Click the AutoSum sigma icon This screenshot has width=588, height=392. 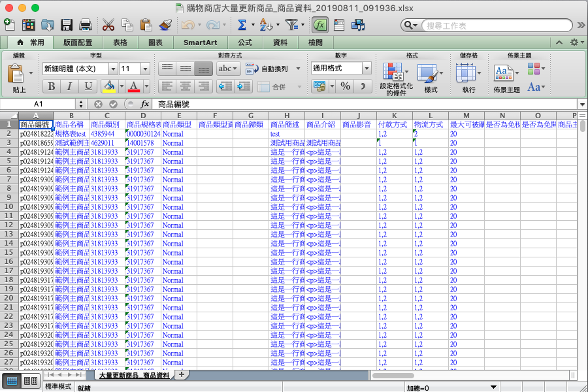tap(242, 25)
